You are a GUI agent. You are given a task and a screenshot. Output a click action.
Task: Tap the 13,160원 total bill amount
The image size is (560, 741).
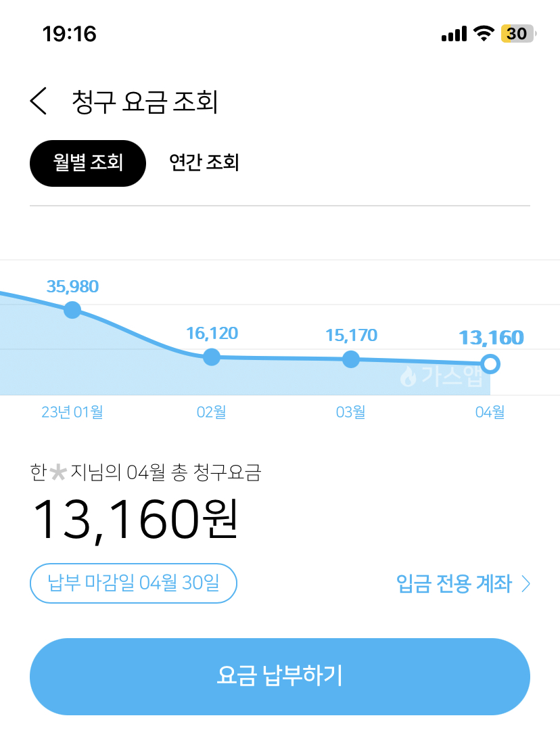(135, 520)
